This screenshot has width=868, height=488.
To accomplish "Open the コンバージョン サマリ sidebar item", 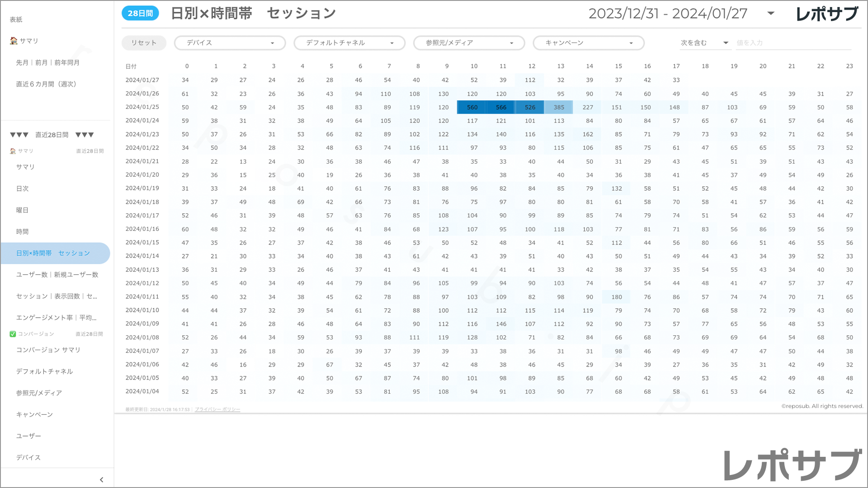I will click(48, 350).
